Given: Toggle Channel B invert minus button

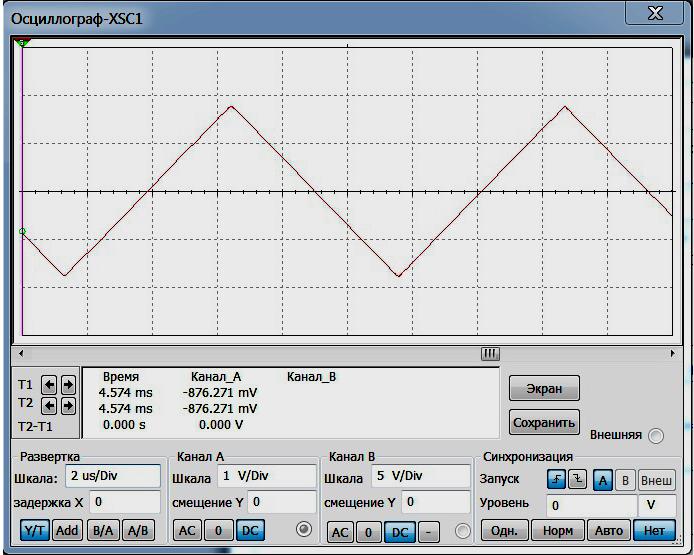Looking at the screenshot, I should (428, 532).
